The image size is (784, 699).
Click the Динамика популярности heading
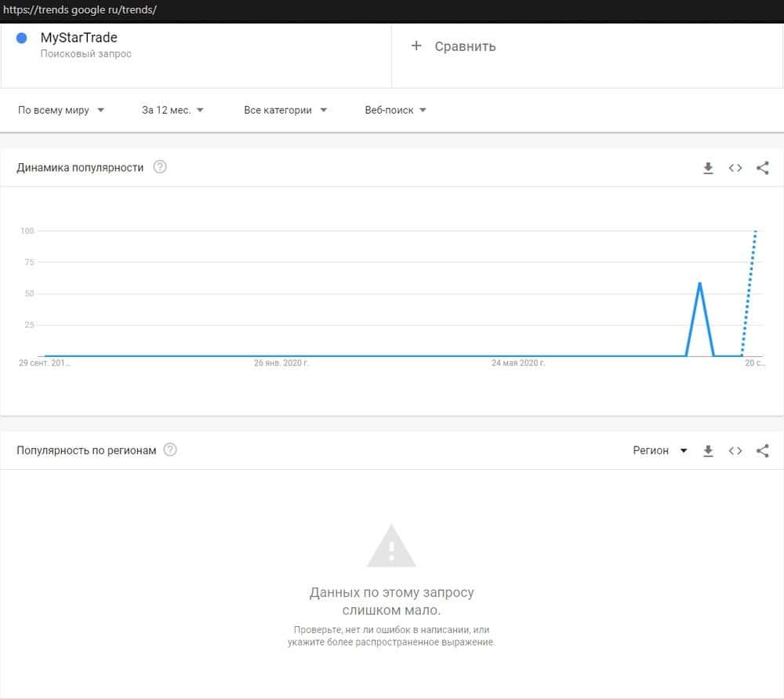tap(80, 168)
